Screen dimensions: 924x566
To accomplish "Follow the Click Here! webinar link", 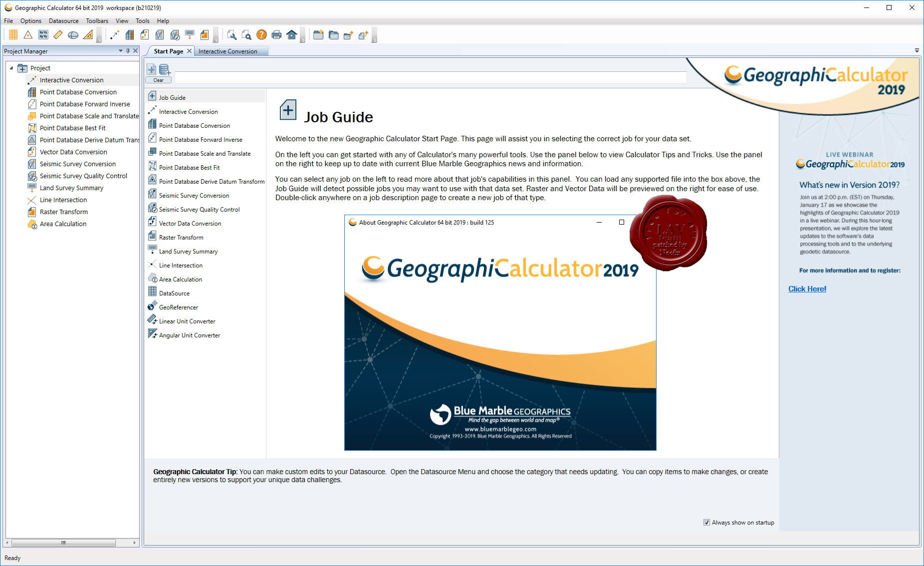I will 807,289.
